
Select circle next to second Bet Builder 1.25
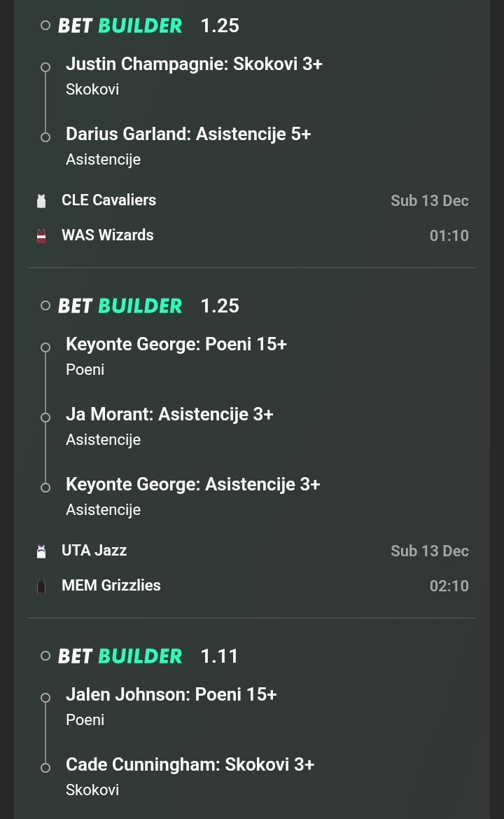pyautogui.click(x=45, y=306)
